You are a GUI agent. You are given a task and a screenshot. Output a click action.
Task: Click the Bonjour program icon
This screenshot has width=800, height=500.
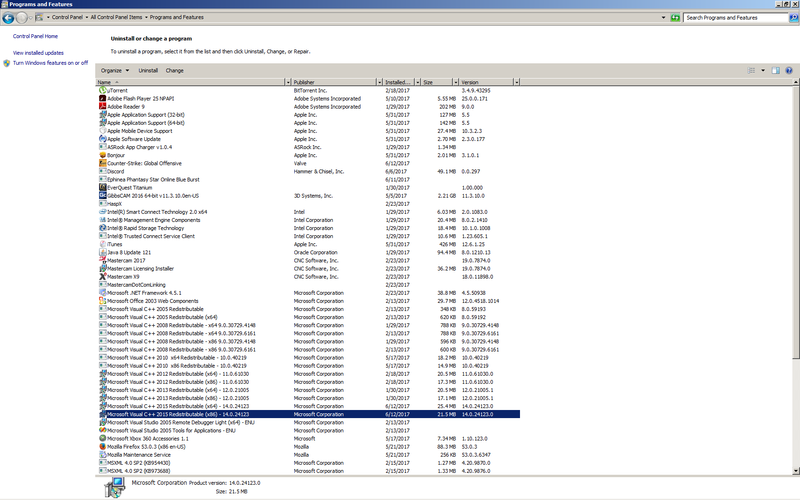tap(103, 155)
